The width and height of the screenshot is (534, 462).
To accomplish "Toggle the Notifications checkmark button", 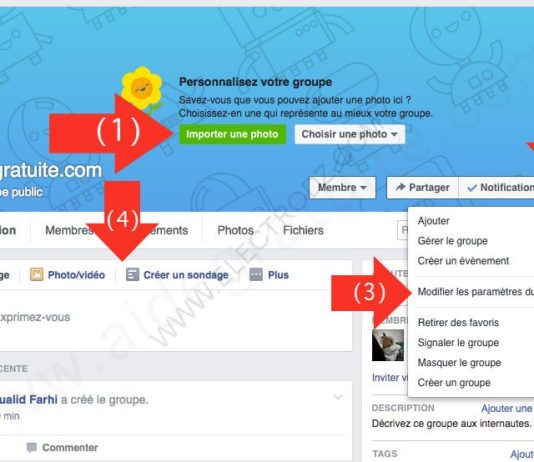I will click(x=497, y=187).
